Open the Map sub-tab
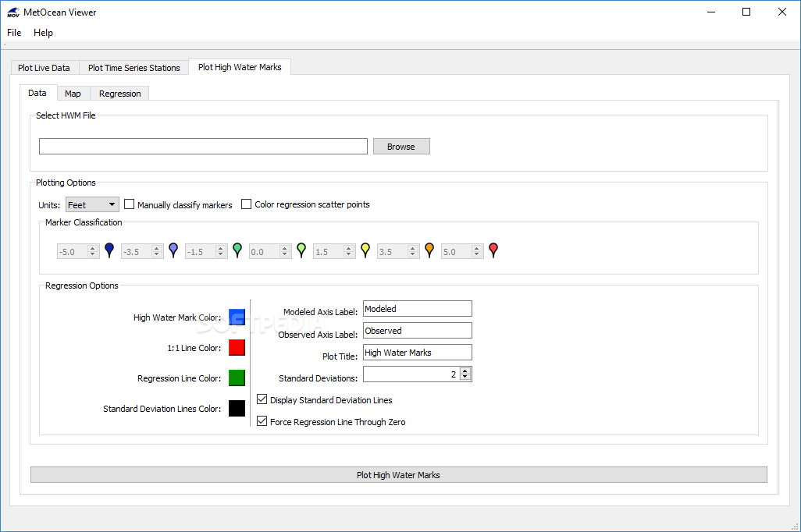 (73, 94)
